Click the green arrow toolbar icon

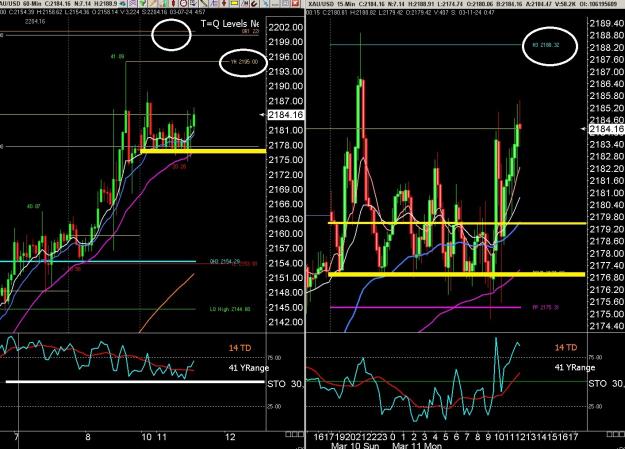[x=143, y=4]
